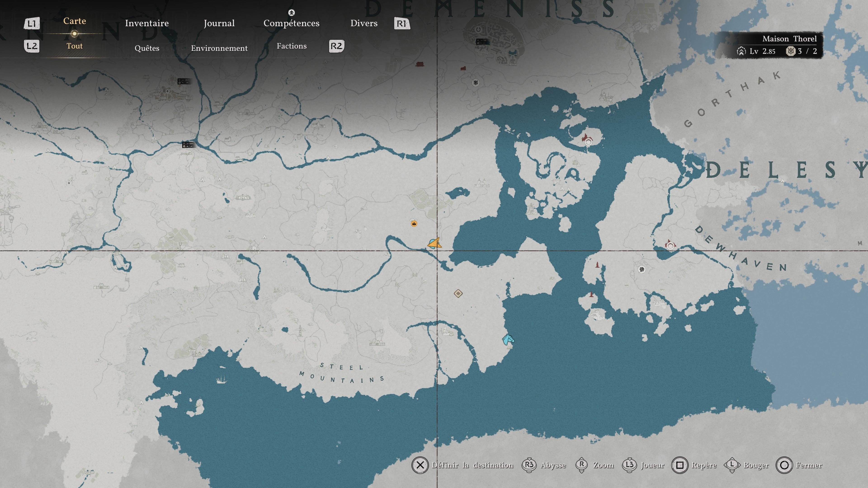This screenshot has width=868, height=488.
Task: Select the orange crown quest marker
Action: click(414, 224)
